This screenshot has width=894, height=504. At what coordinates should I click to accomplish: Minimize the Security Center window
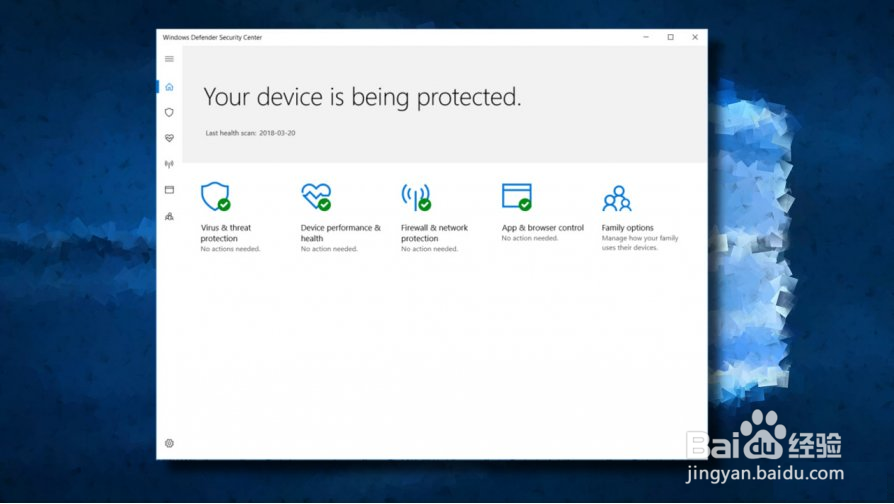point(646,37)
